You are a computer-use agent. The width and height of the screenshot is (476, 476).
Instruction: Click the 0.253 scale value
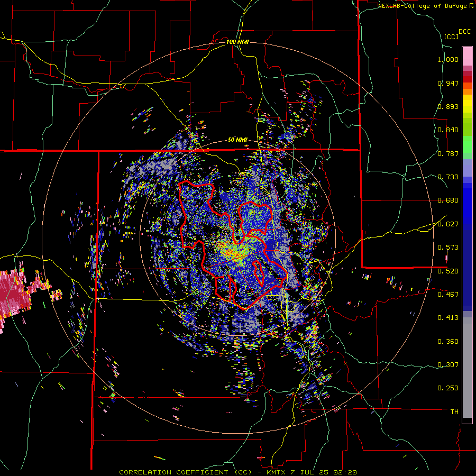coord(448,388)
